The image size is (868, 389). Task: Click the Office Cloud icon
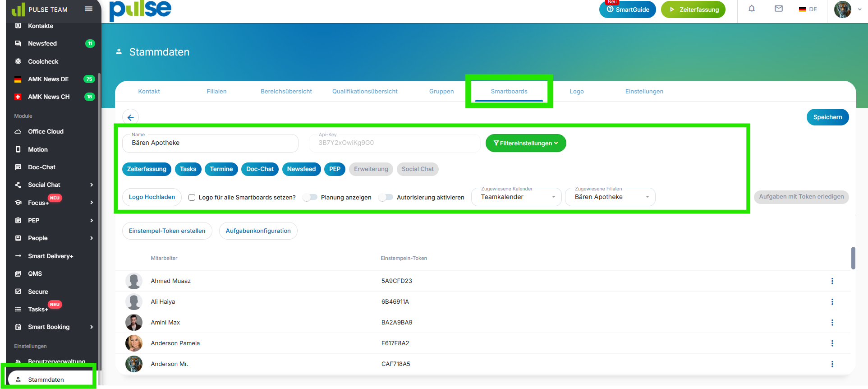(18, 132)
